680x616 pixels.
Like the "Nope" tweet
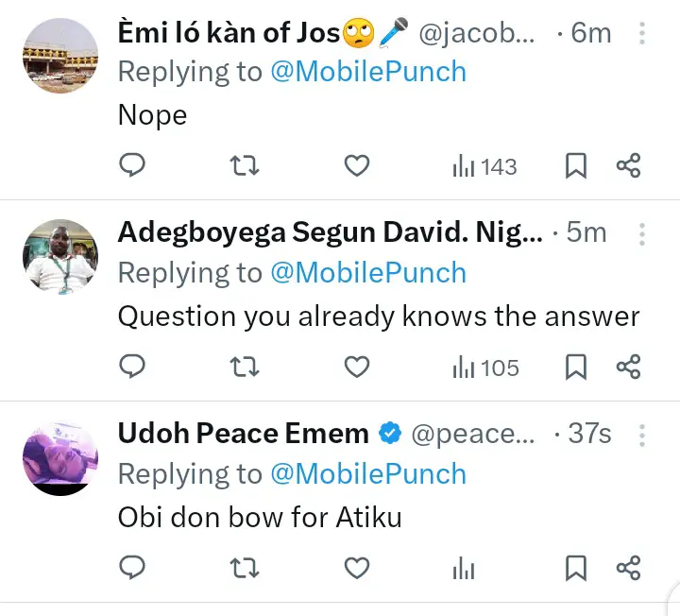(356, 166)
